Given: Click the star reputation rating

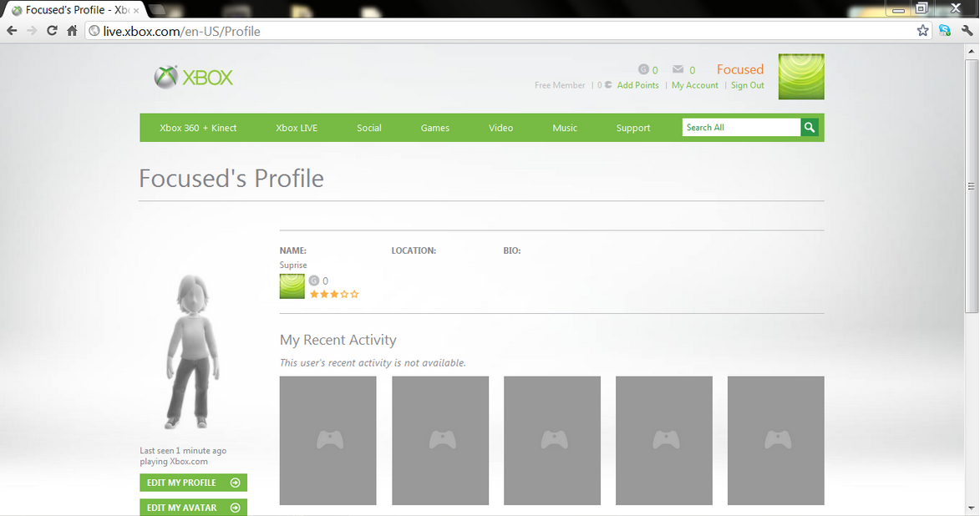Looking at the screenshot, I should (334, 294).
